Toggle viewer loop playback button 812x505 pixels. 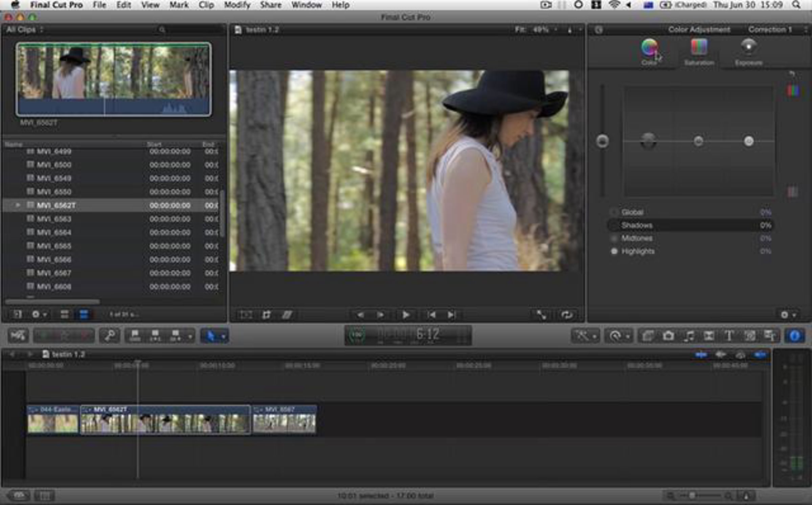(x=567, y=315)
